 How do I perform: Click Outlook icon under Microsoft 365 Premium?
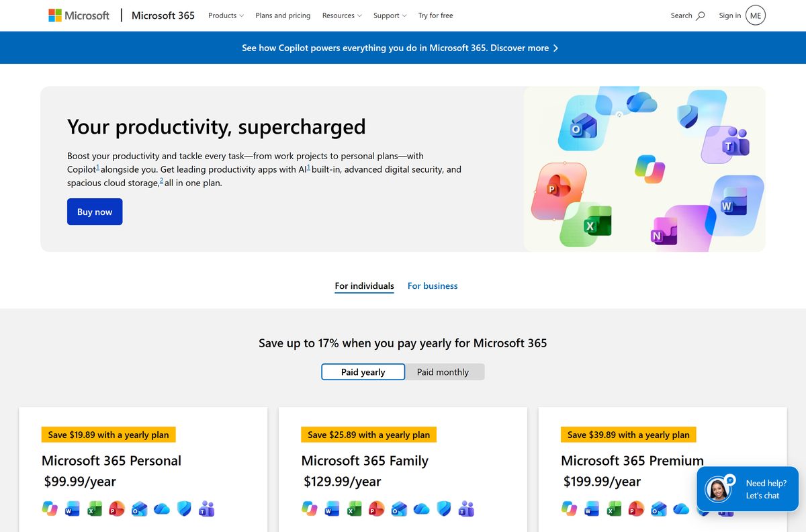659,508
